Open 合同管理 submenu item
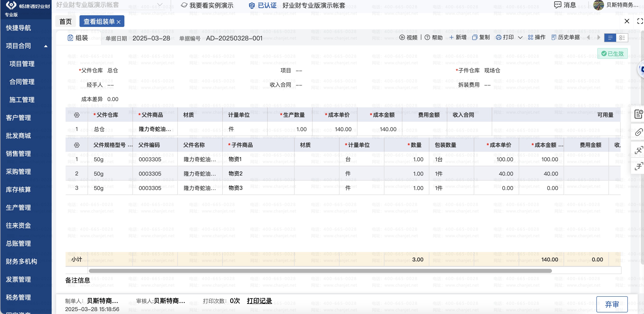644x314 pixels. click(x=22, y=82)
